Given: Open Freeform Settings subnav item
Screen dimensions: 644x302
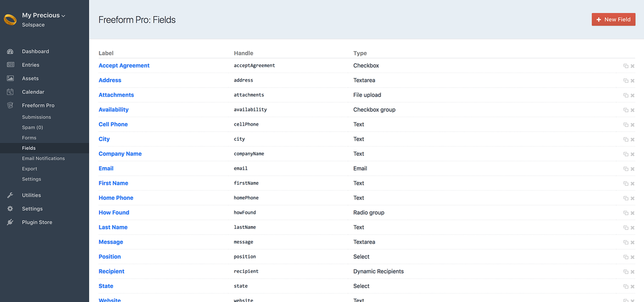Looking at the screenshot, I should tap(32, 179).
